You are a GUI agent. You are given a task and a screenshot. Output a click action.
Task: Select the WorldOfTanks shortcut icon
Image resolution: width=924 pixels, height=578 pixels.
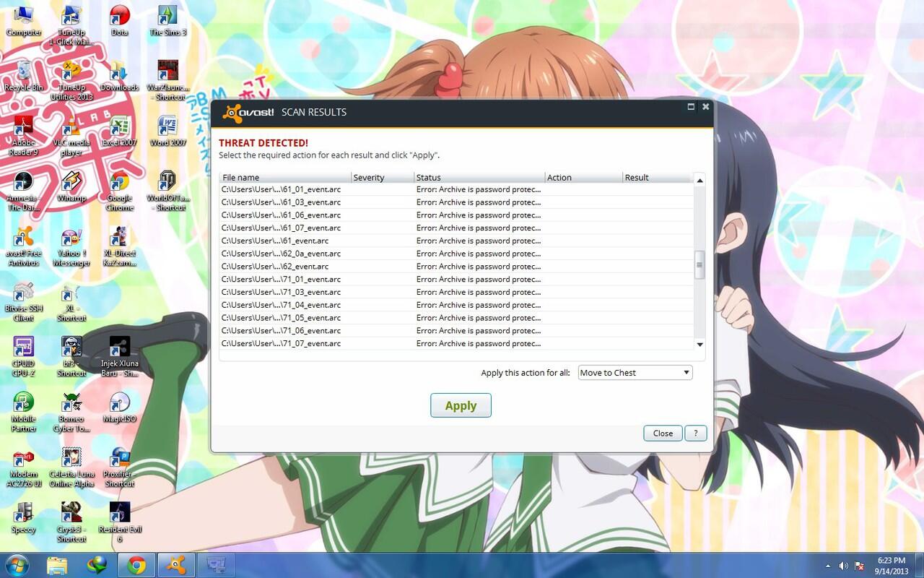click(x=167, y=190)
